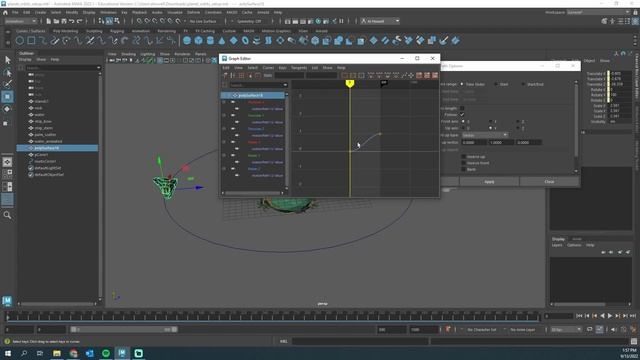The height and width of the screenshot is (360, 640).
Task: Enable Inverse front checkbox
Action: (463, 163)
